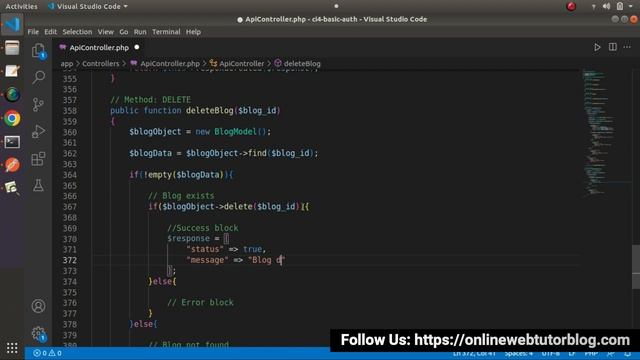Open the document viewer dock icon
This screenshot has height=360, width=640.
pos(12,188)
